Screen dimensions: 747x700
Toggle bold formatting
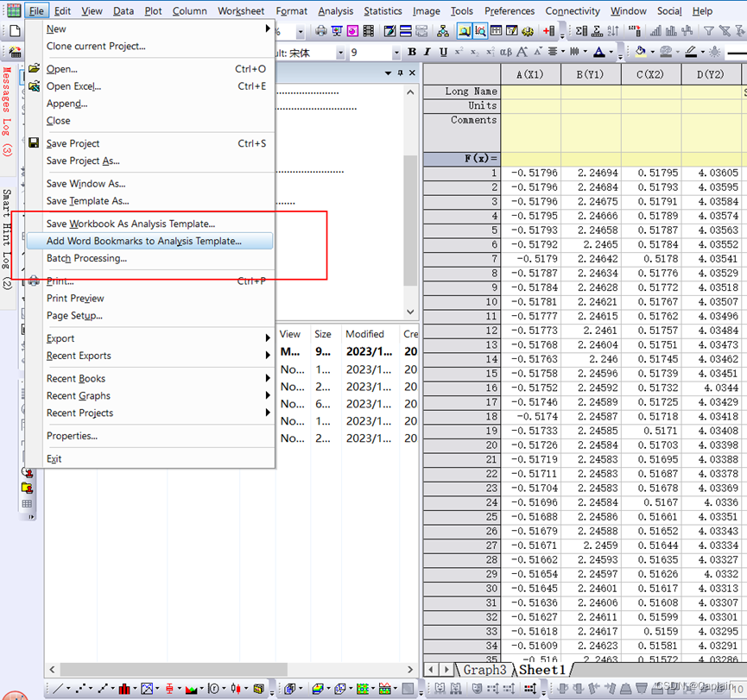tap(412, 52)
